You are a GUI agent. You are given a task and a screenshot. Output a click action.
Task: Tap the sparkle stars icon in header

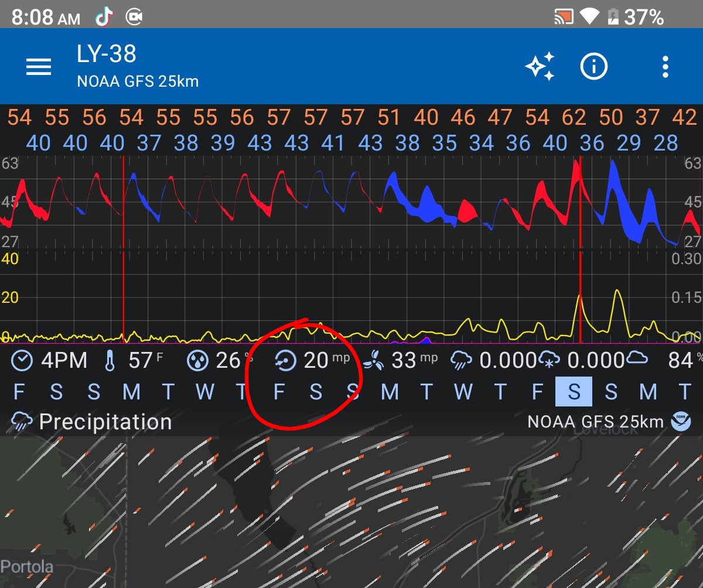[540, 67]
